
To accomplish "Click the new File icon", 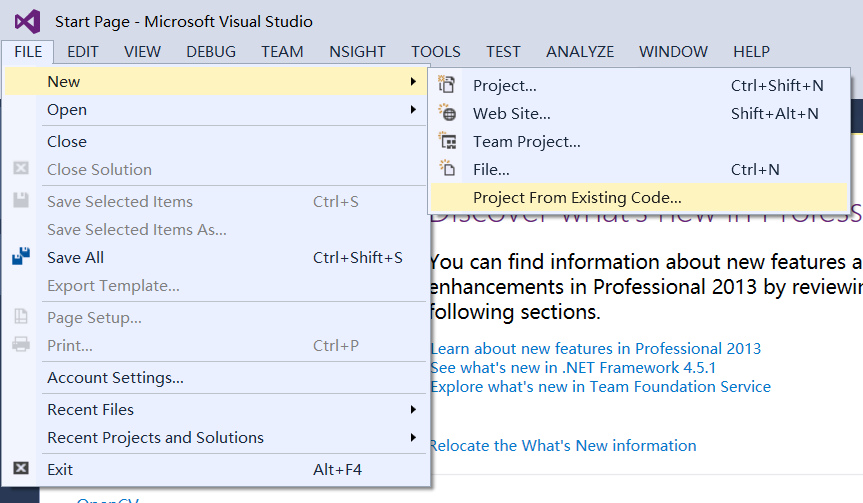I will 447,168.
